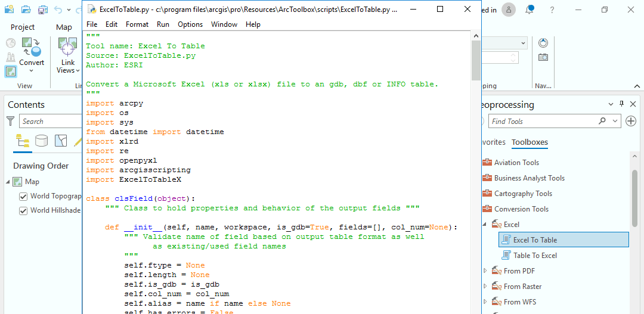
Task: Select the Table To Excel tool
Action: (x=535, y=255)
